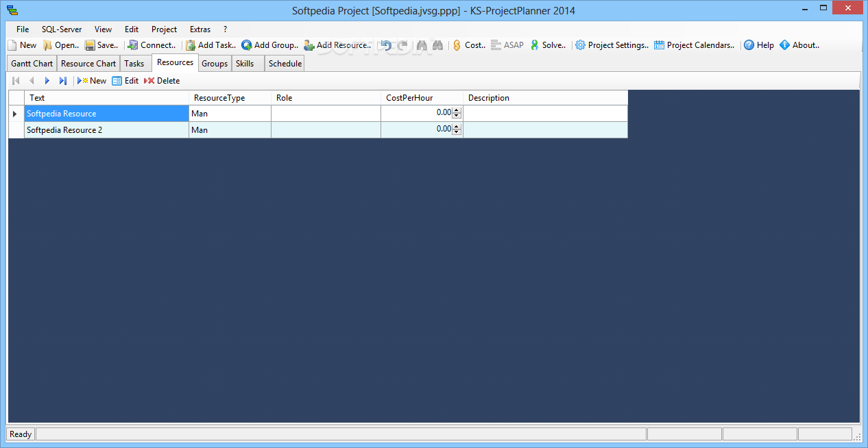Run Solve.. from the toolbar

[548, 45]
